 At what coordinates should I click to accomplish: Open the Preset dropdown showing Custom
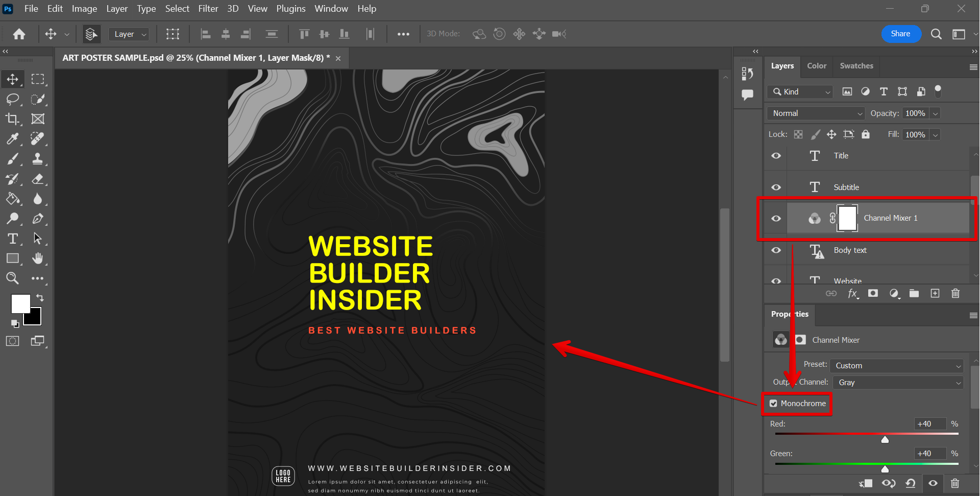click(x=897, y=366)
